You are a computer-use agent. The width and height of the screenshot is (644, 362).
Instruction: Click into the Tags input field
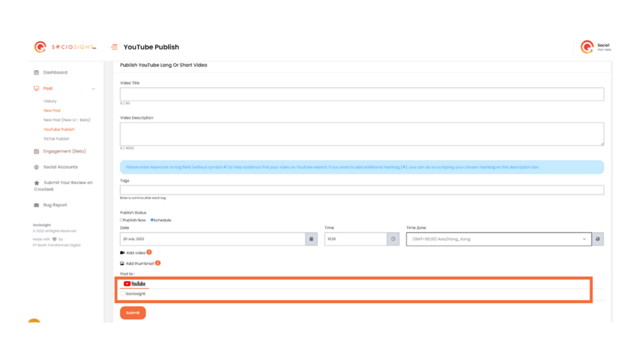pos(362,190)
